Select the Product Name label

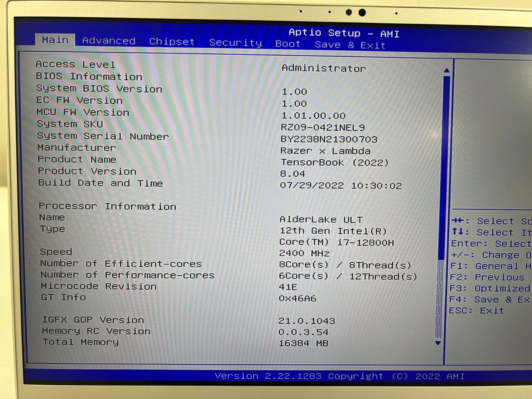click(77, 159)
